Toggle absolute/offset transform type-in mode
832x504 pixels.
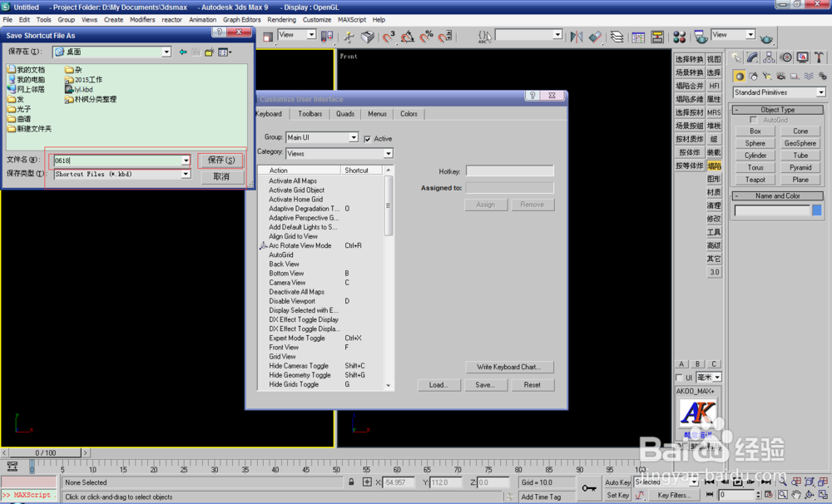click(x=367, y=482)
